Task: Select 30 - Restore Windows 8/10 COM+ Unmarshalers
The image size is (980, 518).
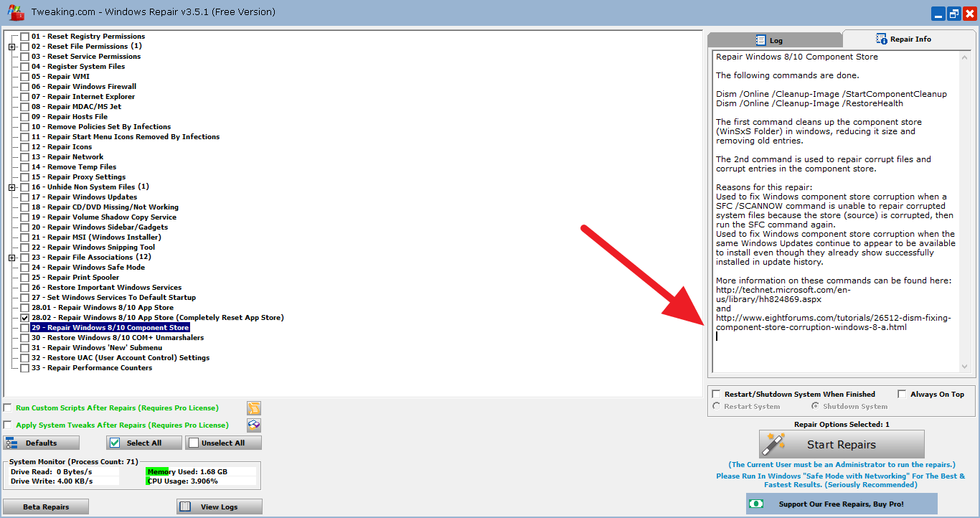Action: (118, 338)
